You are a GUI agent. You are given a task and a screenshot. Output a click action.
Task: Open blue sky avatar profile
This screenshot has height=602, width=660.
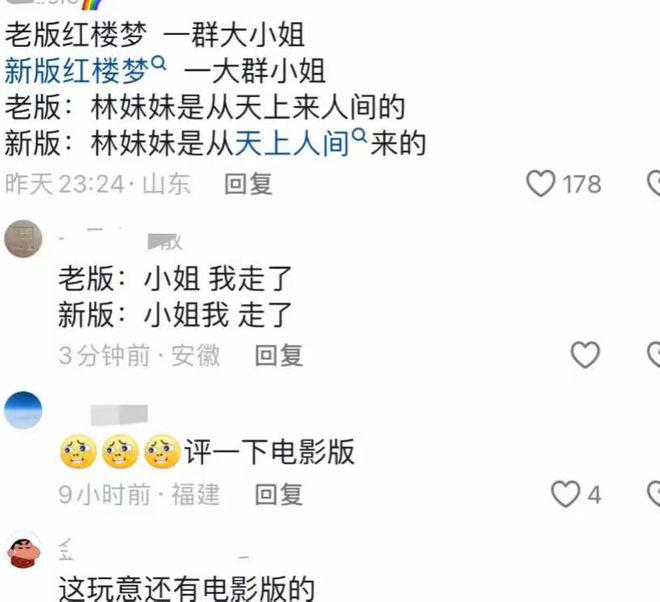click(23, 410)
